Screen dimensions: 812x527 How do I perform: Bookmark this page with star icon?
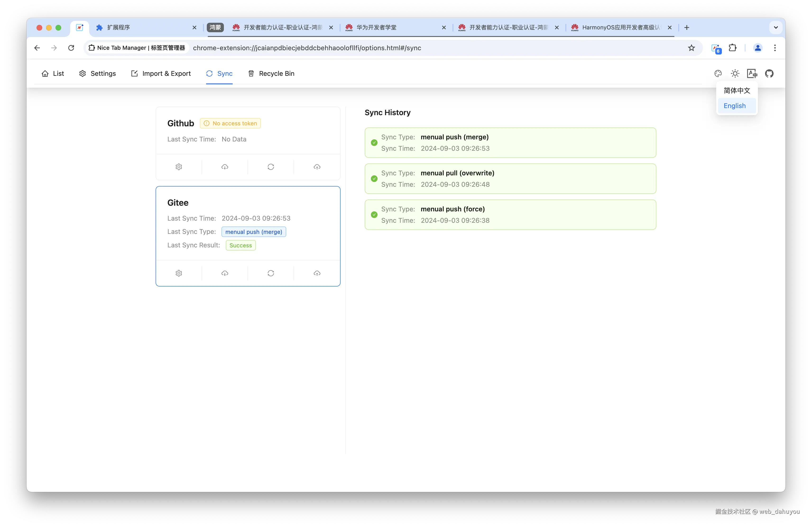pos(691,48)
